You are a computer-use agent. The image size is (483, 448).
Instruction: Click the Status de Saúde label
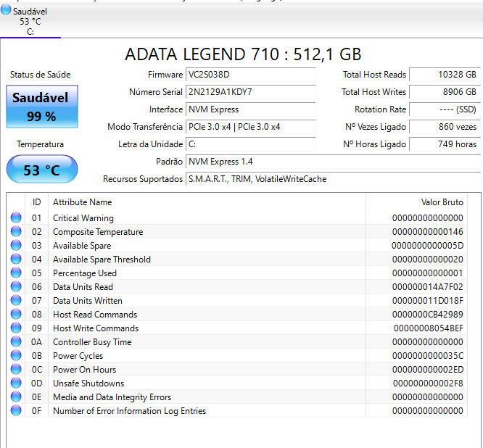tap(41, 75)
